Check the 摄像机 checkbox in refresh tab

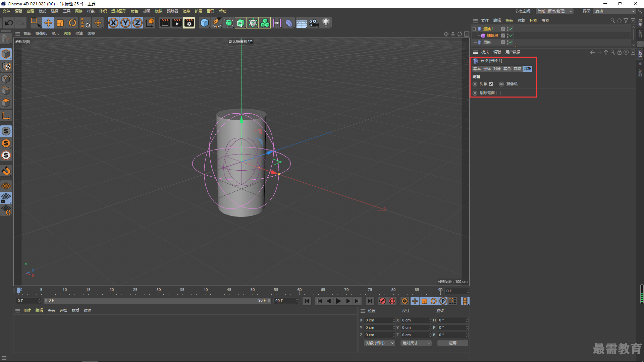coord(521,84)
